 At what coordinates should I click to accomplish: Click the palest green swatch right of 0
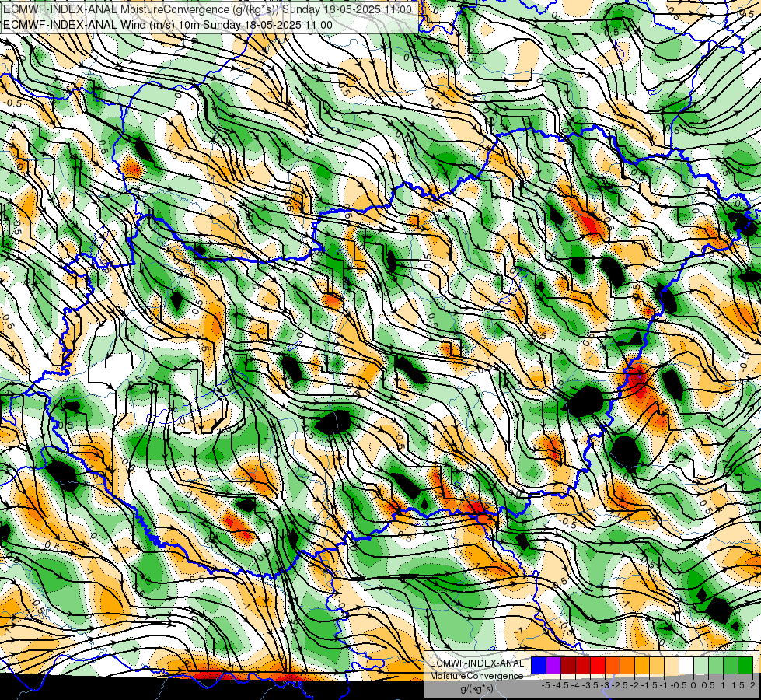pyautogui.click(x=701, y=665)
